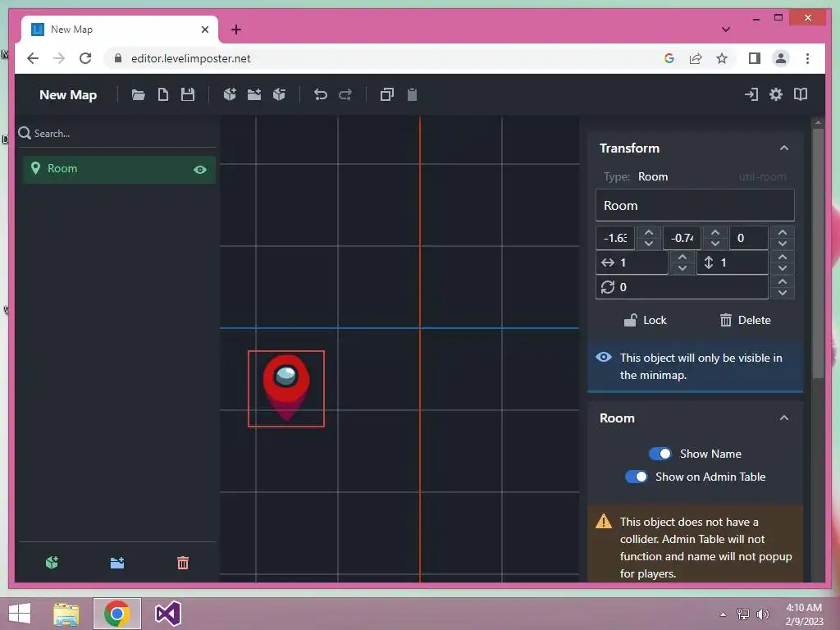Click the hierarchy Search field

pyautogui.click(x=118, y=134)
